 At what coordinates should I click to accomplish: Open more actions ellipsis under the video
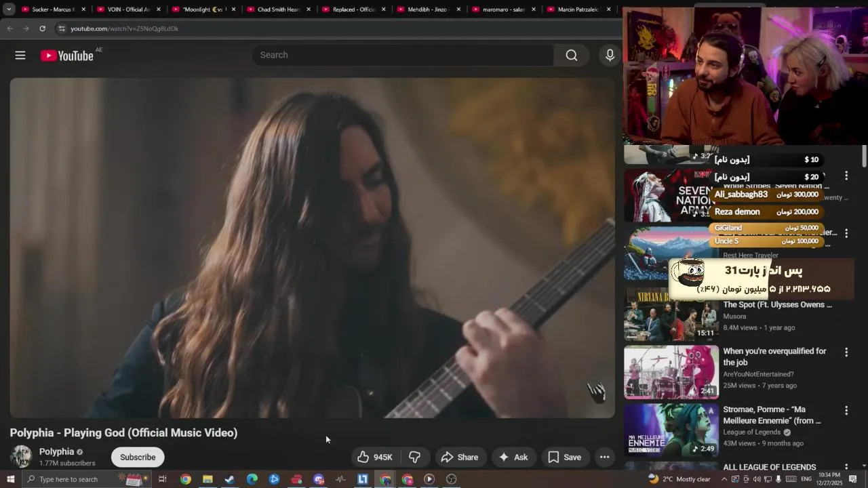click(x=604, y=457)
